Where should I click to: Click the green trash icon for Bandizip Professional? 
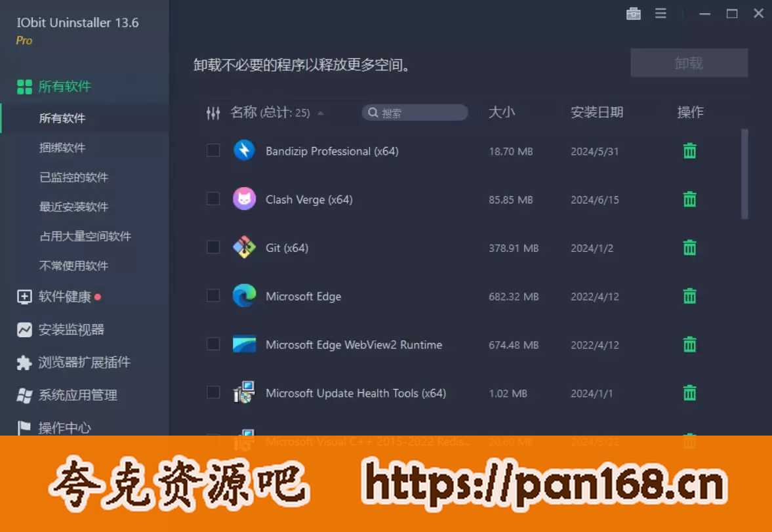689,151
